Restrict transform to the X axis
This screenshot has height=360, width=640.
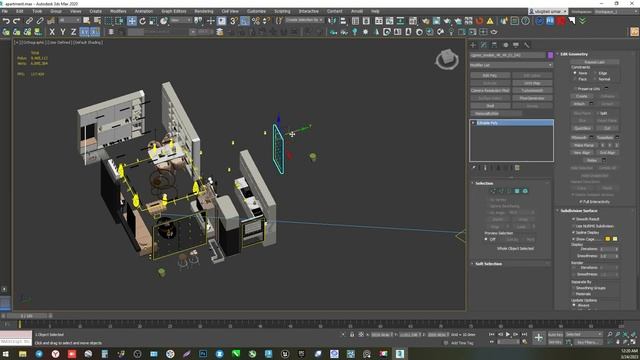coord(52,31)
